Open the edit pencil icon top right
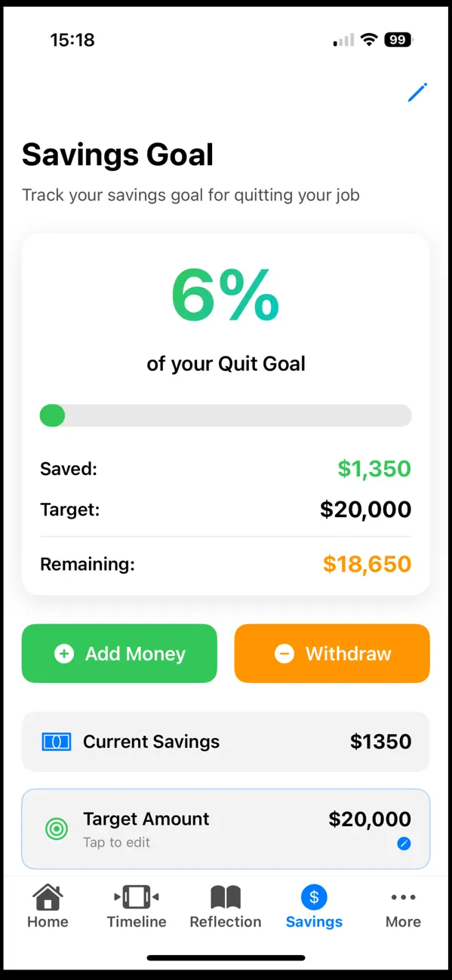The image size is (452, 980). click(x=417, y=93)
